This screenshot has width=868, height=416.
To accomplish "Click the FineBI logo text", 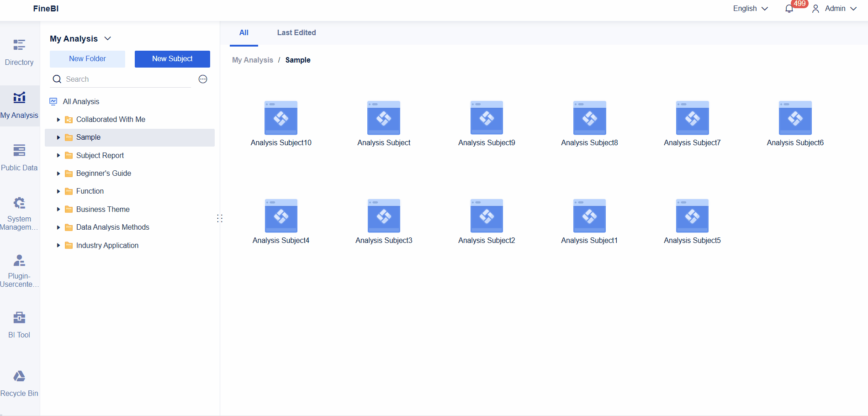I will pyautogui.click(x=46, y=9).
